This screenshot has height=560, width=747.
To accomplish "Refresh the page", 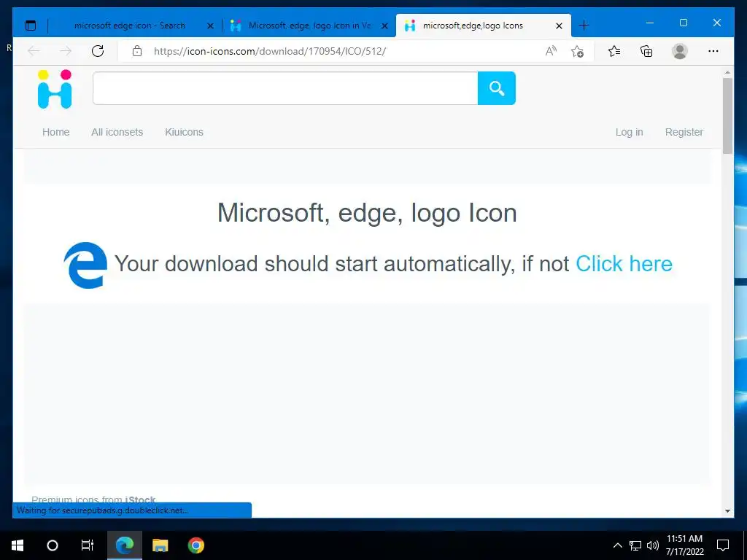I will point(98,51).
